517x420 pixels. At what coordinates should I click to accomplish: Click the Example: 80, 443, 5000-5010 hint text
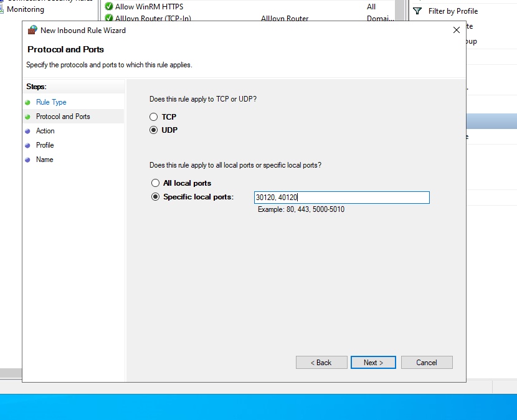(301, 209)
